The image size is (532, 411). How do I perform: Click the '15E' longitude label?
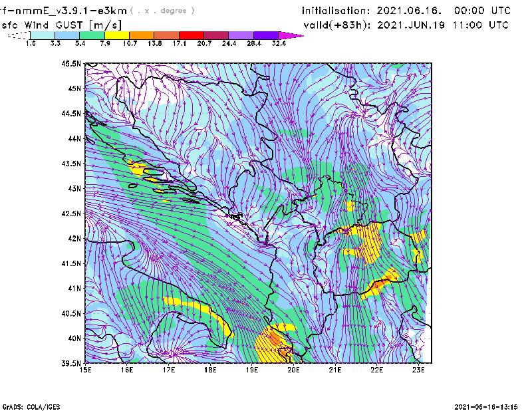click(85, 370)
